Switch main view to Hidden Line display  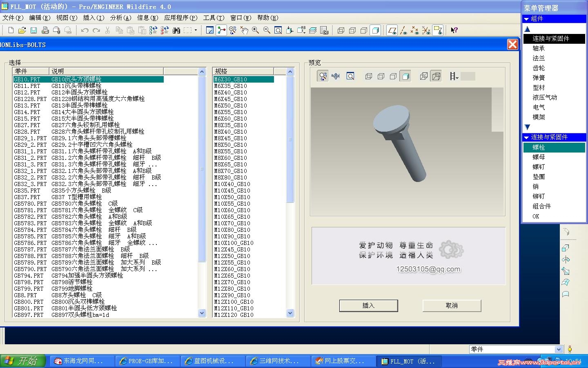pos(353,30)
